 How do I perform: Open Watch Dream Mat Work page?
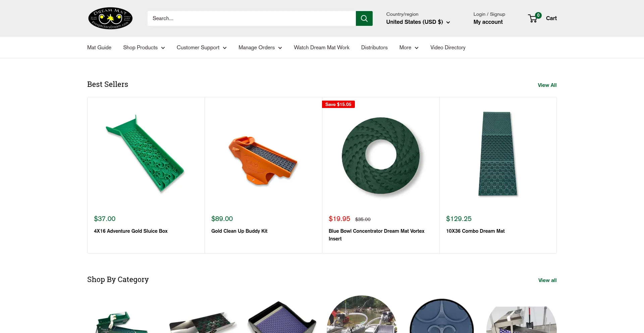[x=322, y=48]
